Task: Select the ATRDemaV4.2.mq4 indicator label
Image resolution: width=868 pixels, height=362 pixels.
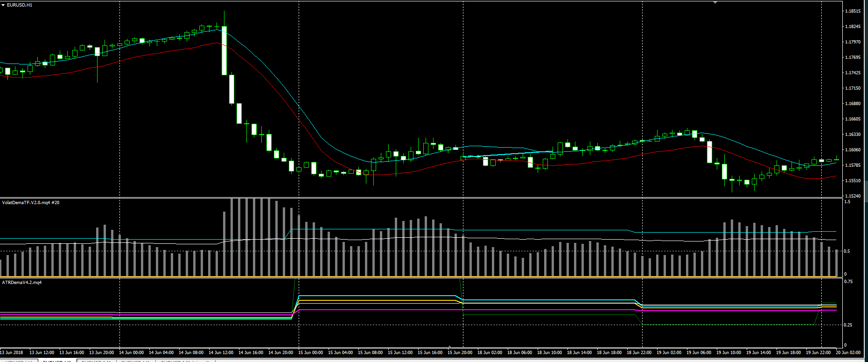Action: [x=22, y=283]
